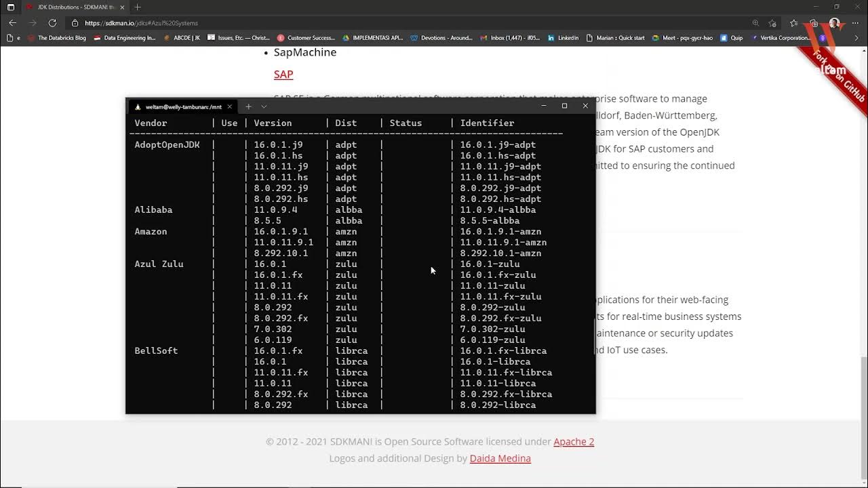The height and width of the screenshot is (488, 868).
Task: Open IMPLEMENTASI API... bookmark
Action: pyautogui.click(x=373, y=38)
